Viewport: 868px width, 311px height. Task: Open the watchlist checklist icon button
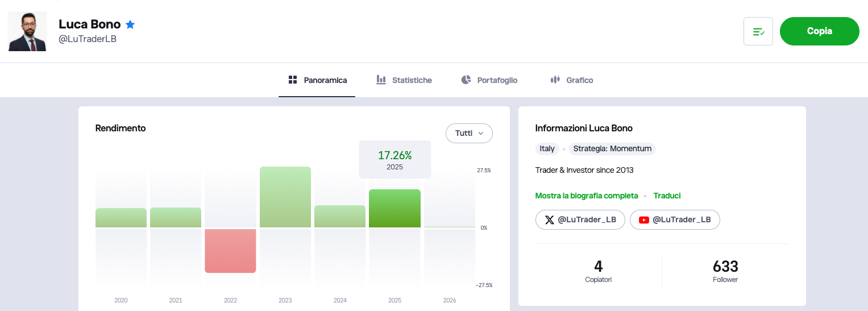tap(758, 31)
